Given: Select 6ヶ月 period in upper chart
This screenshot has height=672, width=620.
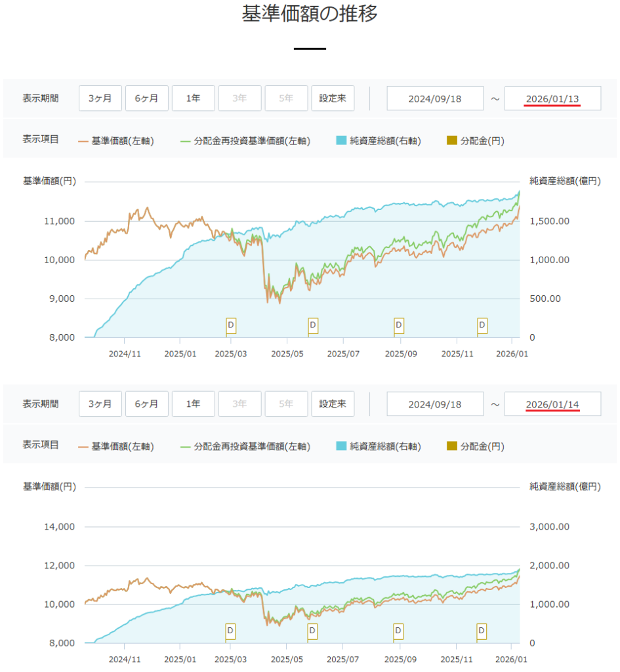Looking at the screenshot, I should pyautogui.click(x=147, y=98).
